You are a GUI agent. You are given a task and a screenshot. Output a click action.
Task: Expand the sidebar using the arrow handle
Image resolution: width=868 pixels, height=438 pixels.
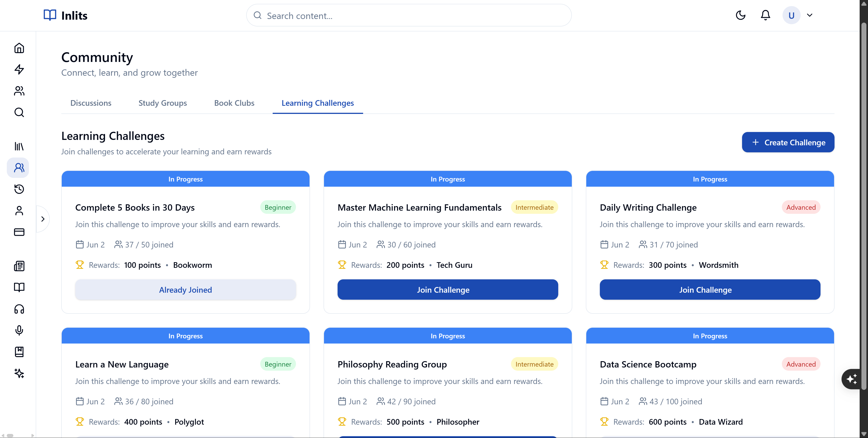point(43,219)
